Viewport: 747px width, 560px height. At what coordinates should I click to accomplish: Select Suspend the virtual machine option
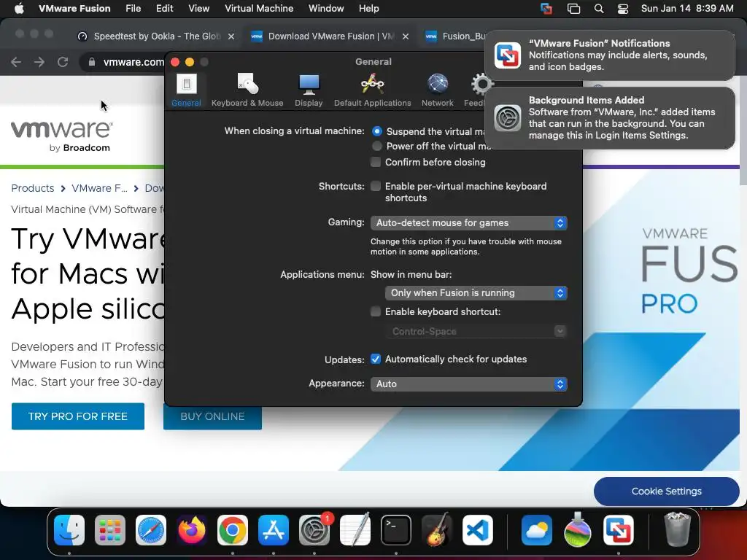(x=377, y=131)
